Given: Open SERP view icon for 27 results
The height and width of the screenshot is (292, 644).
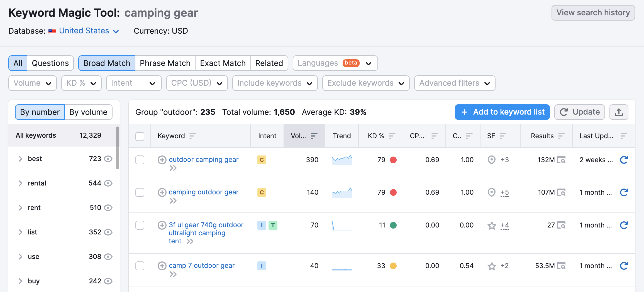Looking at the screenshot, I should click(561, 225).
